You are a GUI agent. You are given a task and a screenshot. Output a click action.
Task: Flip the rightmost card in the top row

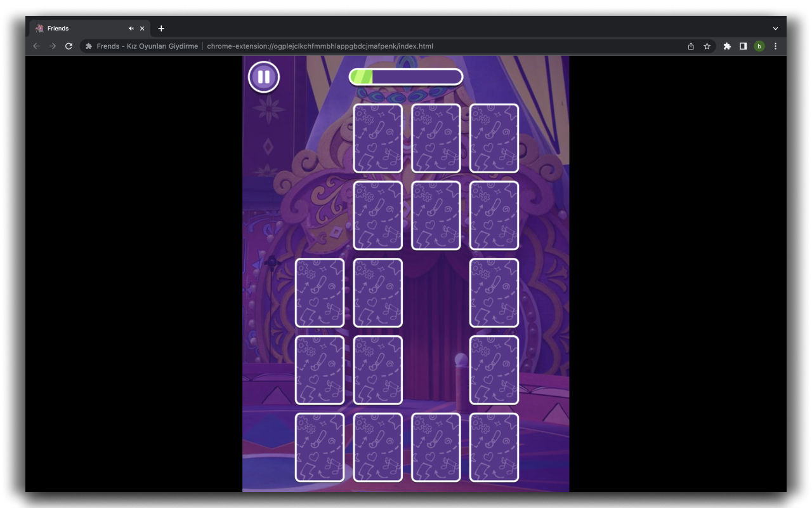494,138
